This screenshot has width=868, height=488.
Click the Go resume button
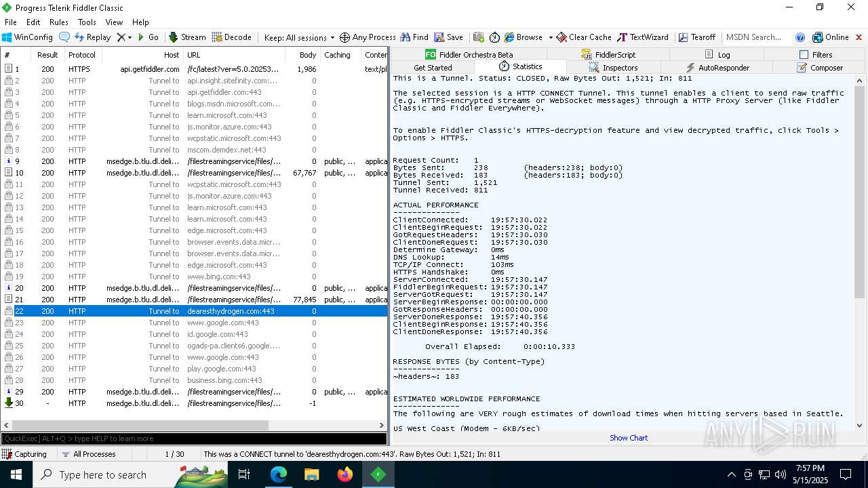(x=148, y=37)
